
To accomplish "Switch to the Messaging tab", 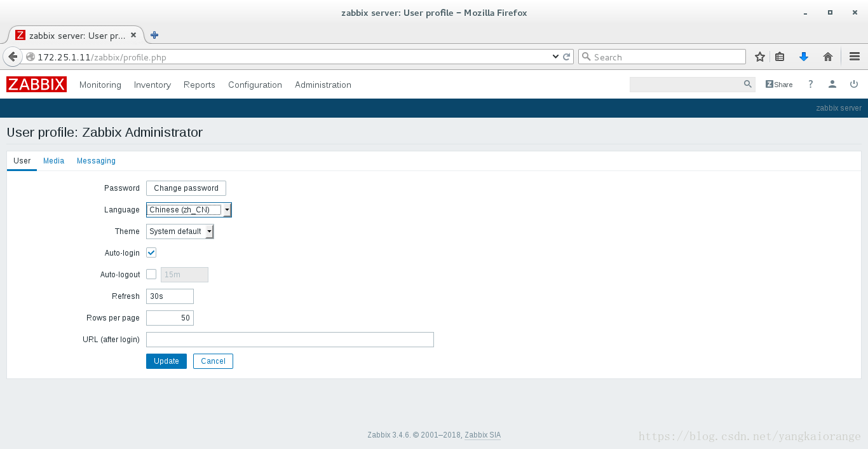I will [96, 161].
